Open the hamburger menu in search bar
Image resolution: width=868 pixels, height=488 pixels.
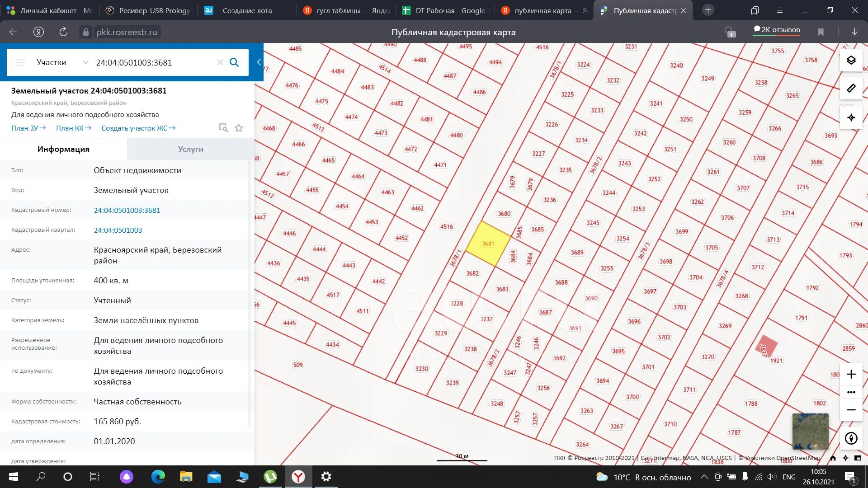click(x=20, y=62)
